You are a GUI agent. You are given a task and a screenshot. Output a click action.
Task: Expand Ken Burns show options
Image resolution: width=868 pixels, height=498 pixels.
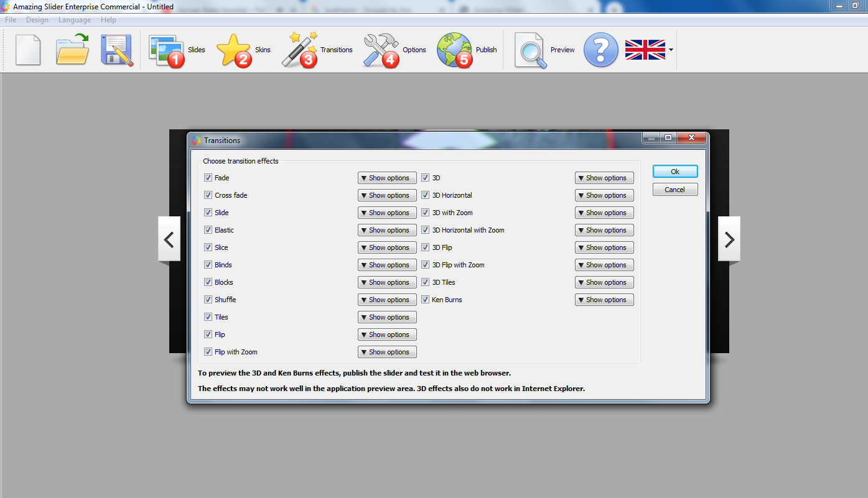[604, 300]
